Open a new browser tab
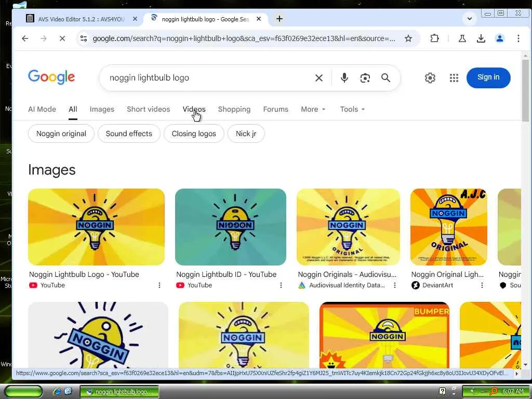 coord(279,19)
